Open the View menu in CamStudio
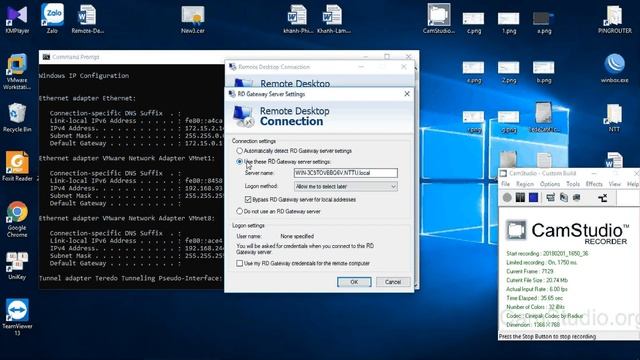 [615, 184]
